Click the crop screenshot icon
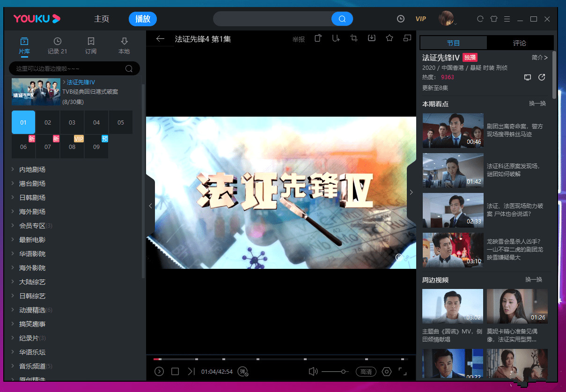The width and height of the screenshot is (566, 392). pyautogui.click(x=354, y=38)
